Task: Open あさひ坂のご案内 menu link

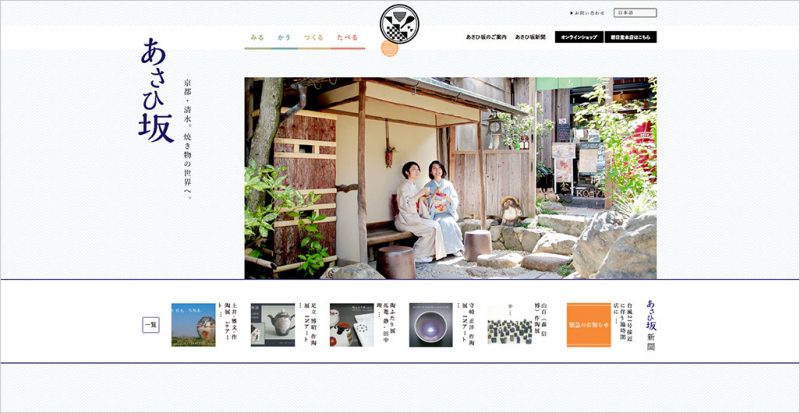Action: tap(486, 37)
